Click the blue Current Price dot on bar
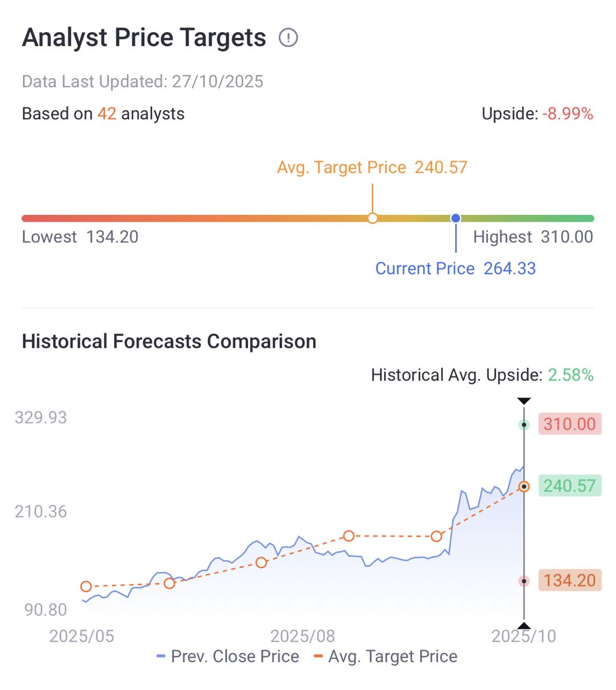Image resolution: width=616 pixels, height=690 pixels. [x=455, y=218]
